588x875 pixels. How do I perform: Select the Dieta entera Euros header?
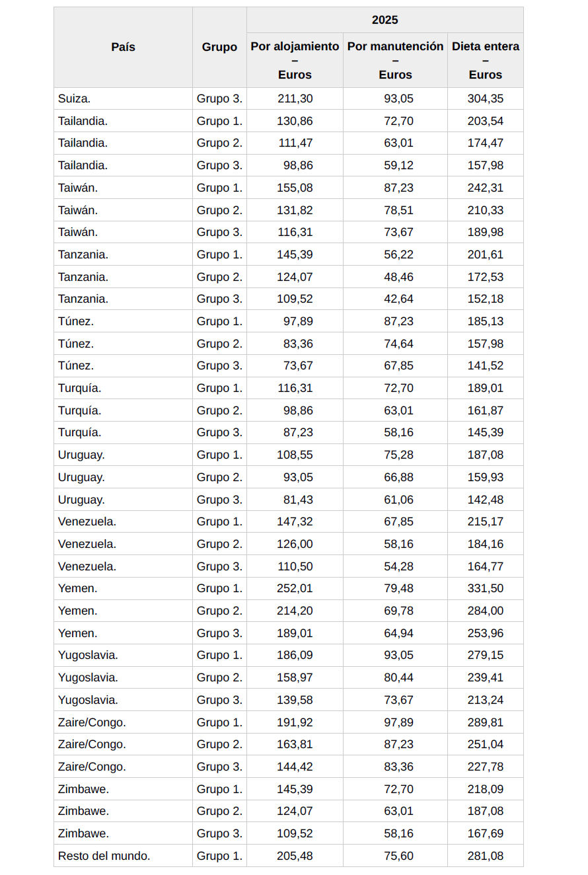(486, 60)
